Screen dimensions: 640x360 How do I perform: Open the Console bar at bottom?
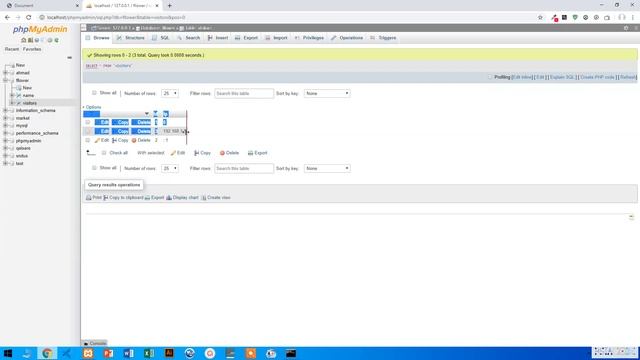click(95, 343)
